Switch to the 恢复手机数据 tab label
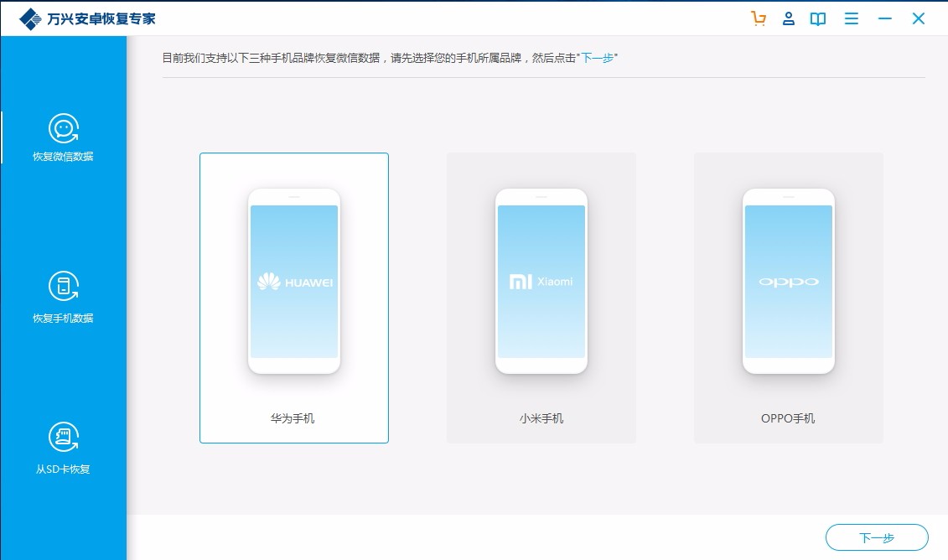The height and width of the screenshot is (560, 948). coord(63,318)
